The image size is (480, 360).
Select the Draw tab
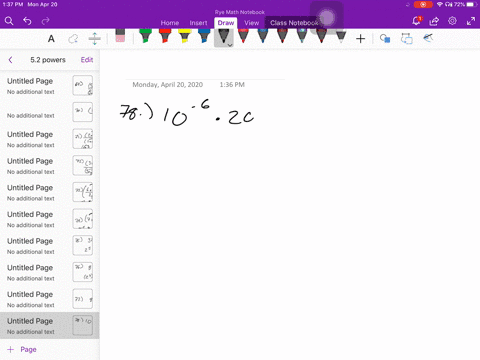pos(226,23)
